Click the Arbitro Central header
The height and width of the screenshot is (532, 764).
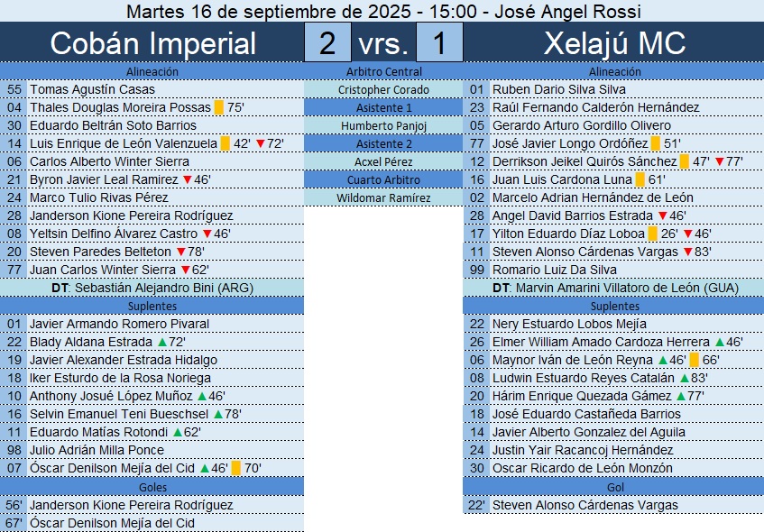(383, 71)
